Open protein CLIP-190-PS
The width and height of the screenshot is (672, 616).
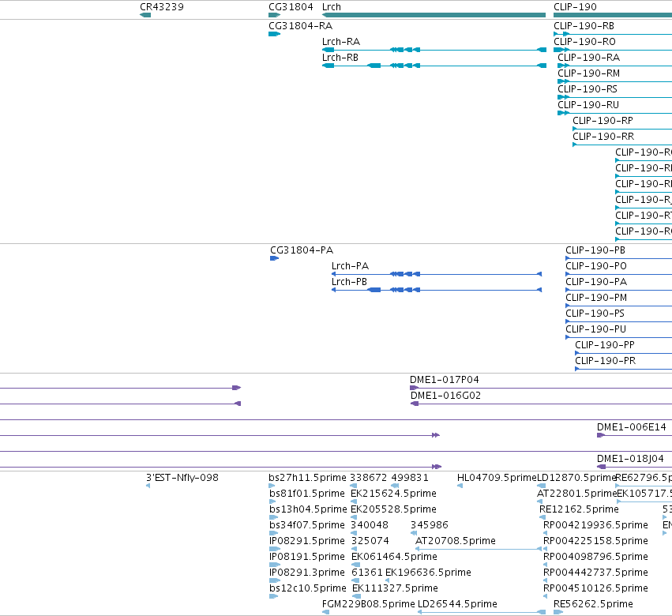[x=595, y=314]
